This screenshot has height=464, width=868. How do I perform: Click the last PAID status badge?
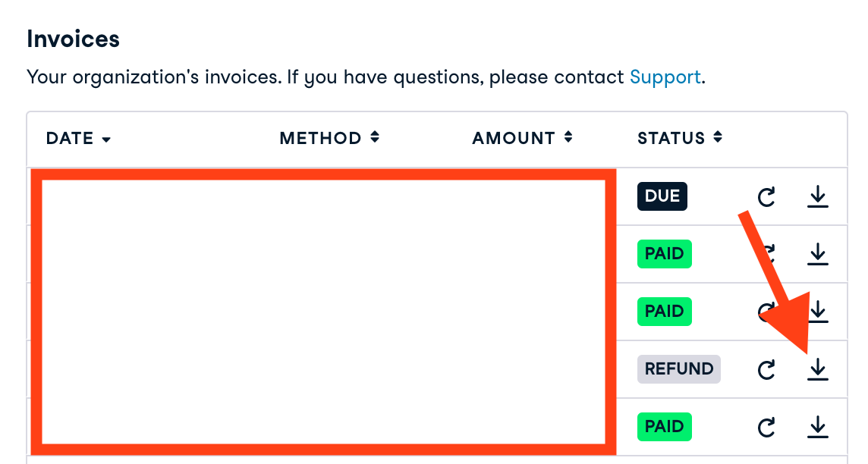click(664, 427)
